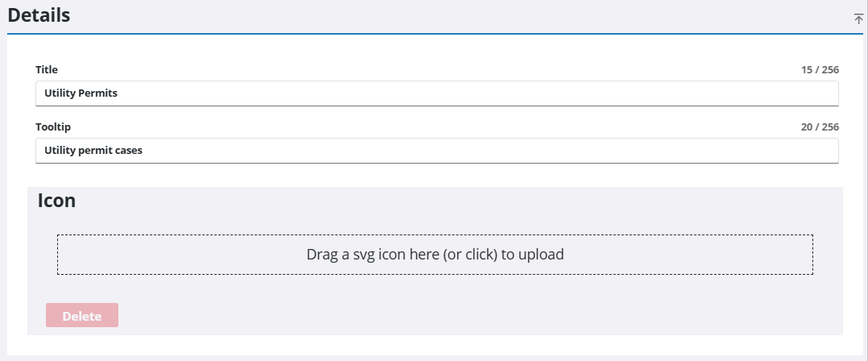Select the Icon section heading

(x=56, y=201)
